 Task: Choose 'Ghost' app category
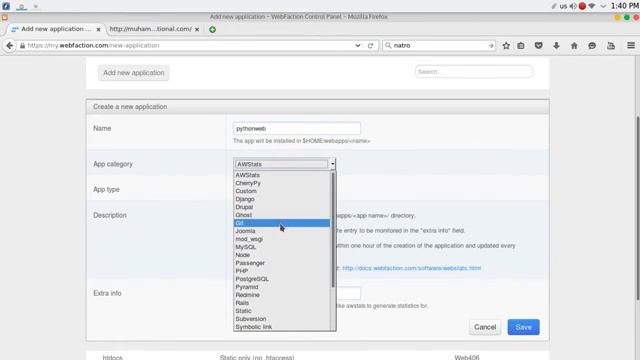(282, 215)
